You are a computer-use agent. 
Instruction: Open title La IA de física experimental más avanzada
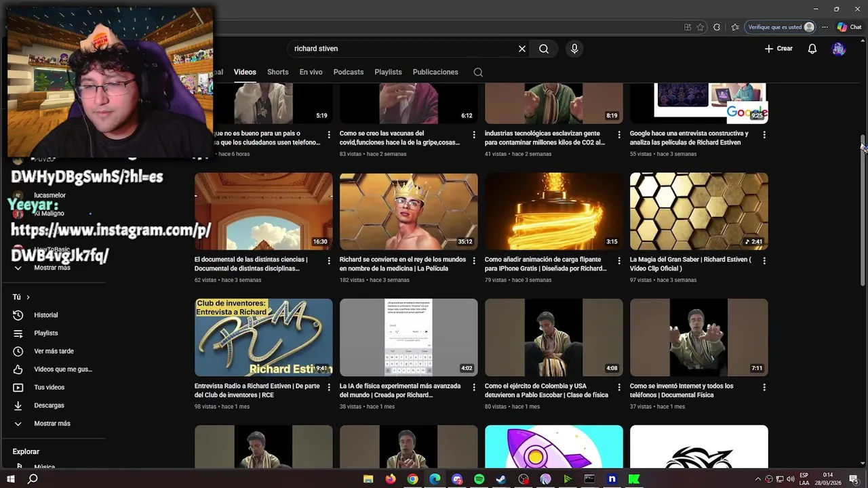tap(400, 390)
